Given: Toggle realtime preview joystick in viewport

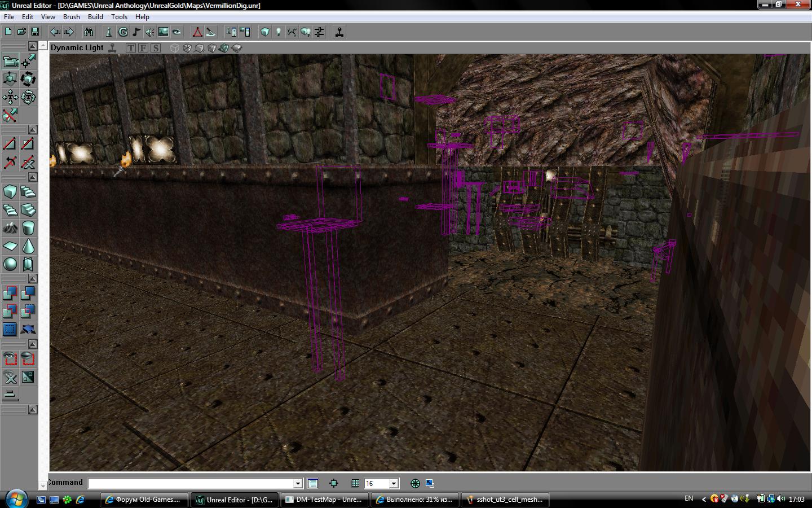Looking at the screenshot, I should (x=112, y=48).
